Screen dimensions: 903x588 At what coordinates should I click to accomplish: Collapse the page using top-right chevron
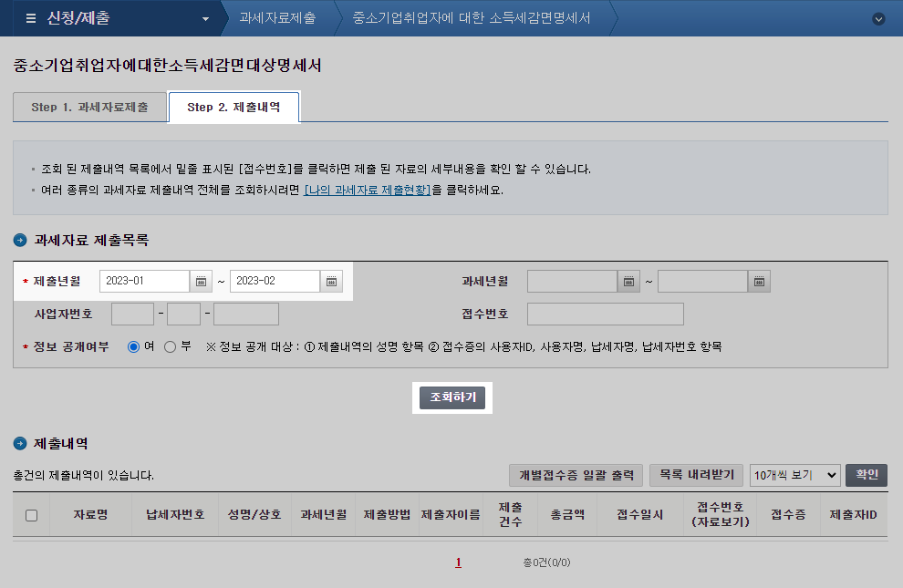[878, 18]
